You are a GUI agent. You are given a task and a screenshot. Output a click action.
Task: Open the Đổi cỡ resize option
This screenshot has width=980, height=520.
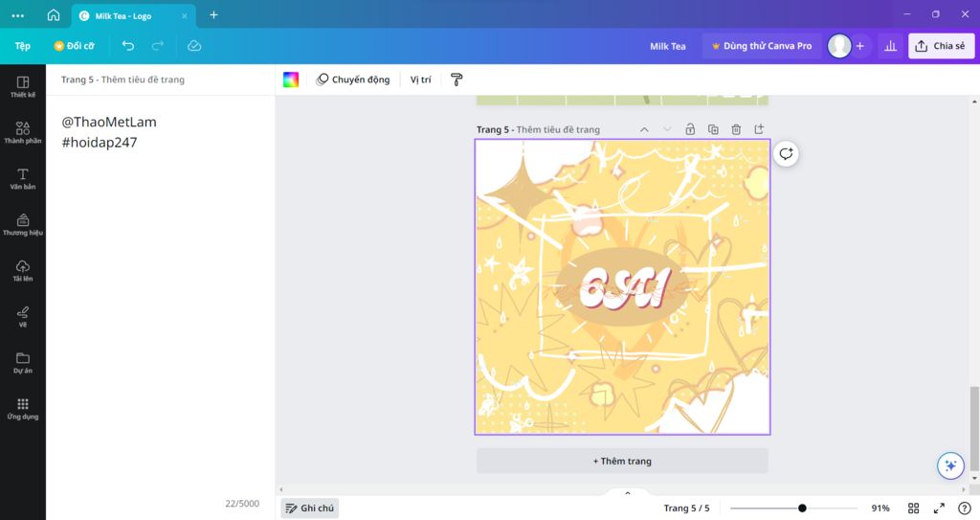click(x=74, y=46)
